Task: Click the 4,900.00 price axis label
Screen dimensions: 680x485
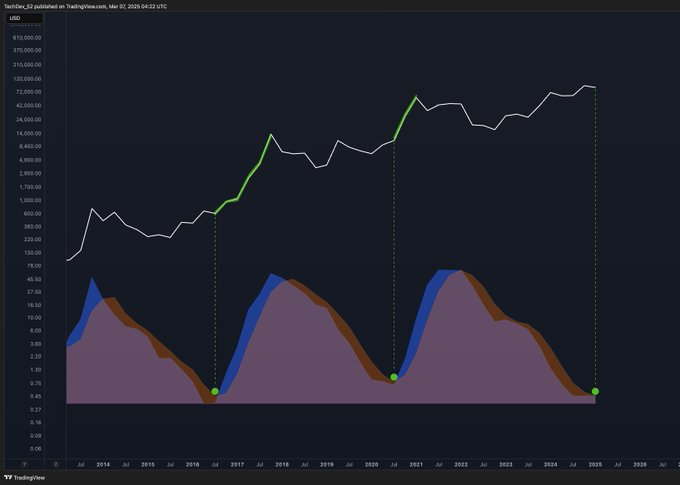Action: click(31, 160)
